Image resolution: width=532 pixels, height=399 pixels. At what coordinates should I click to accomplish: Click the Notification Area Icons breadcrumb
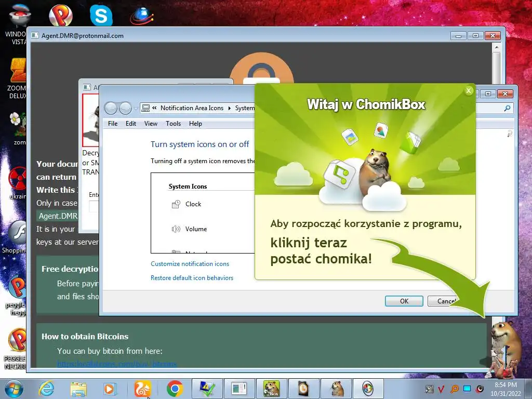tap(192, 108)
